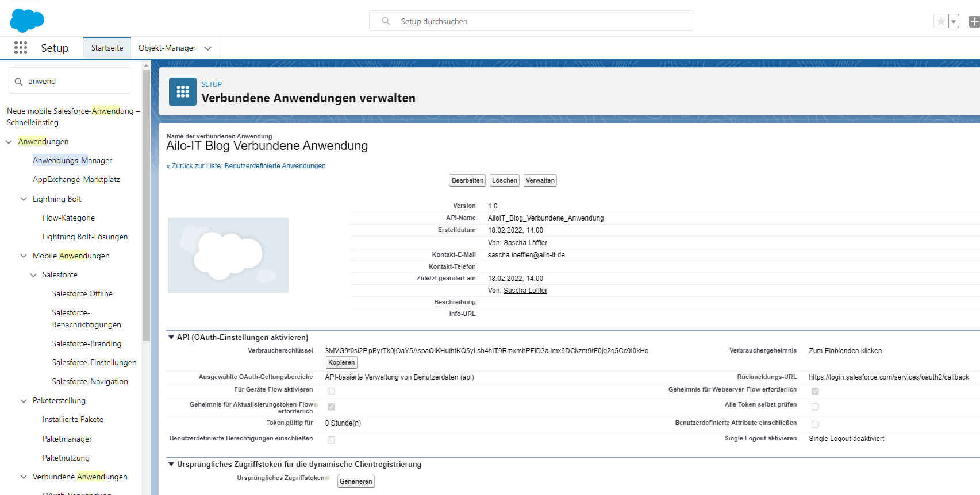The width and height of the screenshot is (980, 495).
Task: Click the Löschen button
Action: point(505,180)
